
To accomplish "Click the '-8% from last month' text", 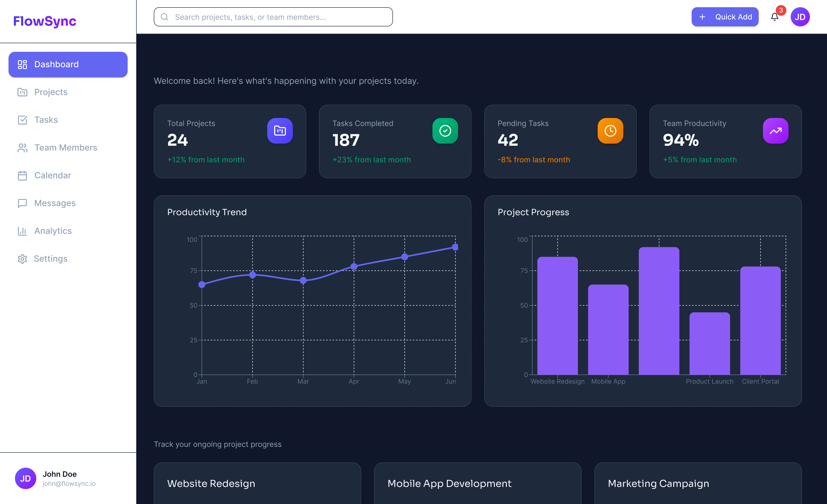I will click(534, 160).
